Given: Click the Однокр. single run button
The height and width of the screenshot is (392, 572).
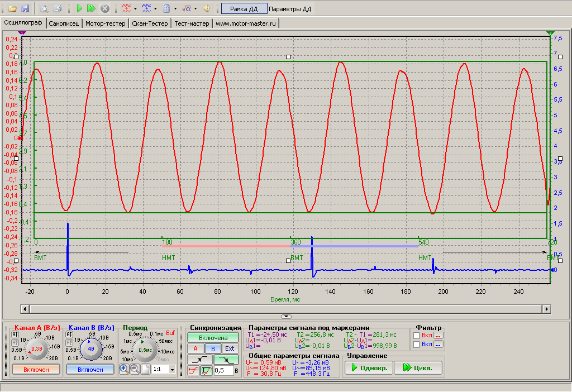Looking at the screenshot, I should 369,368.
